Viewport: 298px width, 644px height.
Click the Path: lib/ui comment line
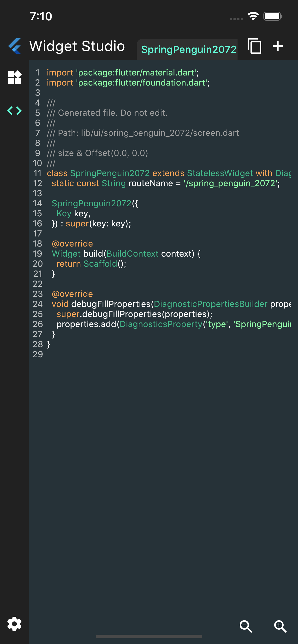click(143, 133)
